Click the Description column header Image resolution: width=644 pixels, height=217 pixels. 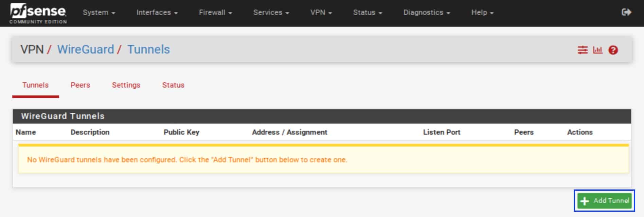90,132
